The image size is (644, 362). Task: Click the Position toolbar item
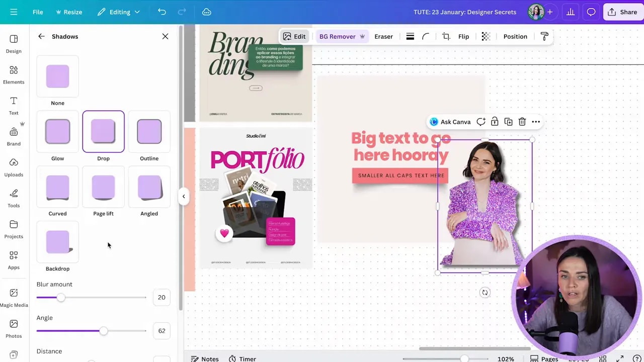coord(515,36)
